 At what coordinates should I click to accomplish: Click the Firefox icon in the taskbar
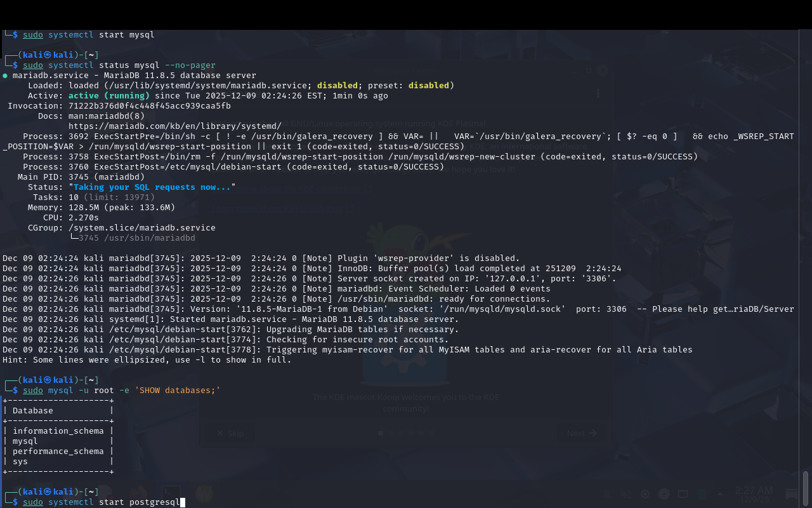(138, 493)
